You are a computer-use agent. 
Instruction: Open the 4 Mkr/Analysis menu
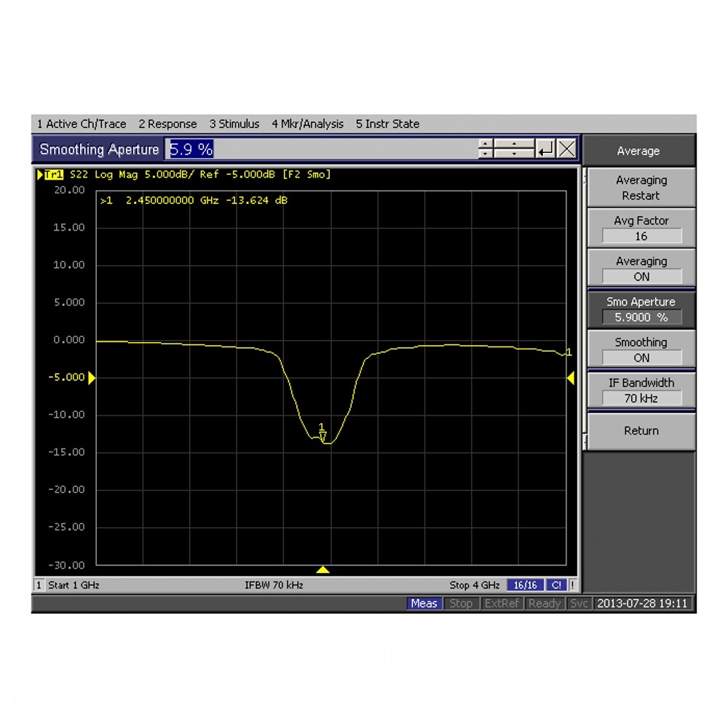(x=307, y=124)
